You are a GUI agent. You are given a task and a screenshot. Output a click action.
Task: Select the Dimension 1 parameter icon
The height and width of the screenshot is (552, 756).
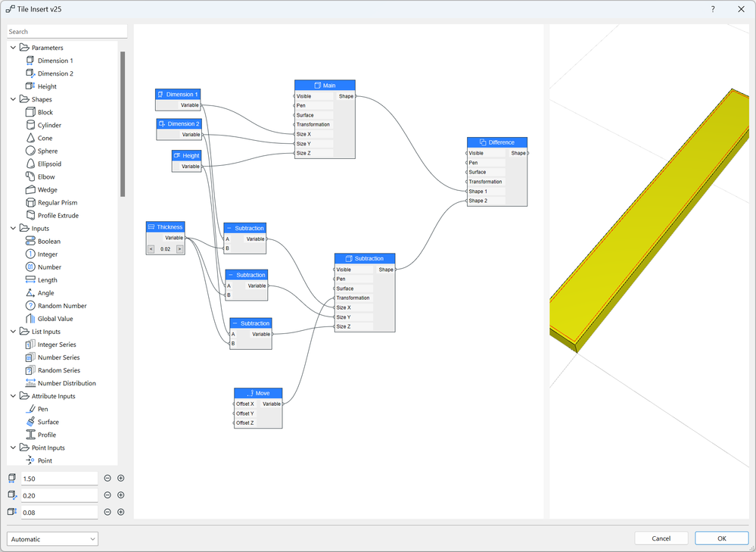[x=30, y=61]
